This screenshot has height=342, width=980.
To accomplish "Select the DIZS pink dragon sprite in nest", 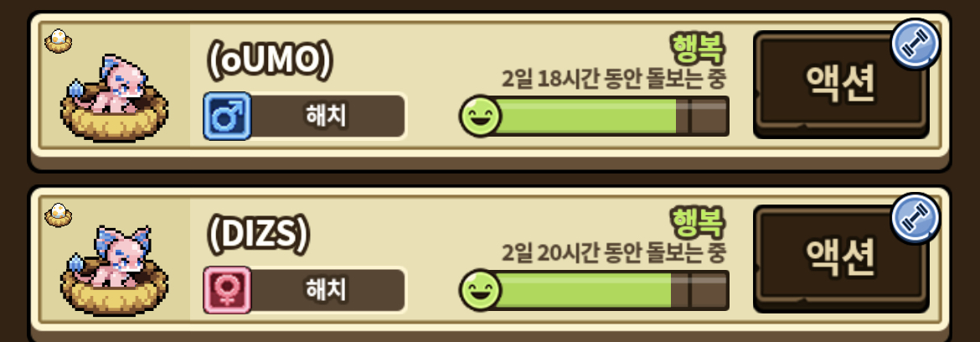I will pyautogui.click(x=114, y=271).
